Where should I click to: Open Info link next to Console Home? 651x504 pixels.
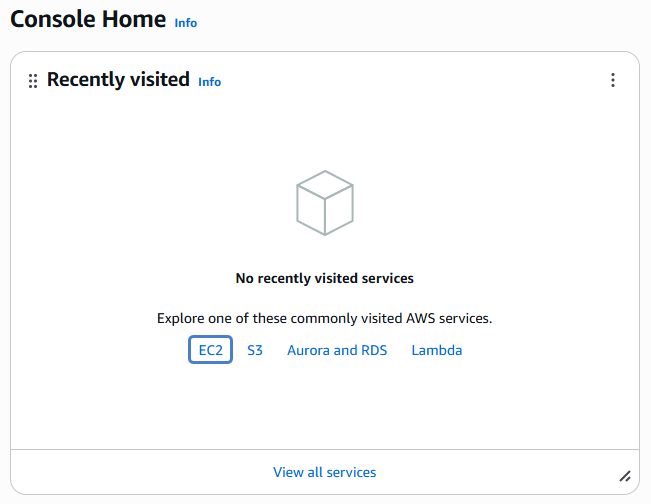pos(186,22)
